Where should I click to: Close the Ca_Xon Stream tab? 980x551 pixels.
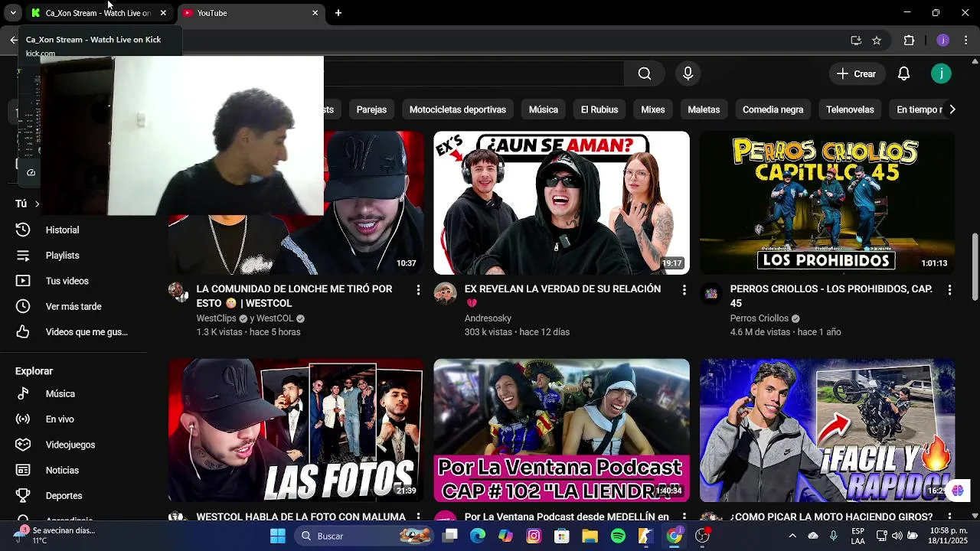[163, 13]
